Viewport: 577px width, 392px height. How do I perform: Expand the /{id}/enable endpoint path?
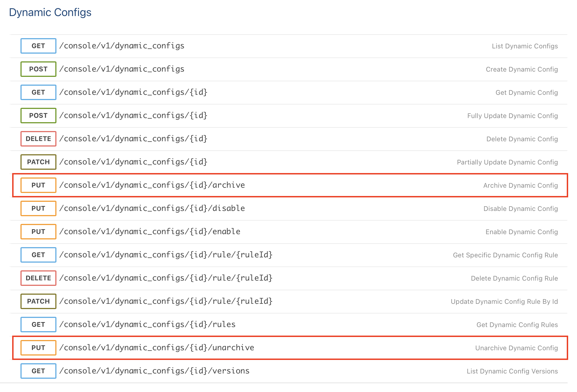150,231
